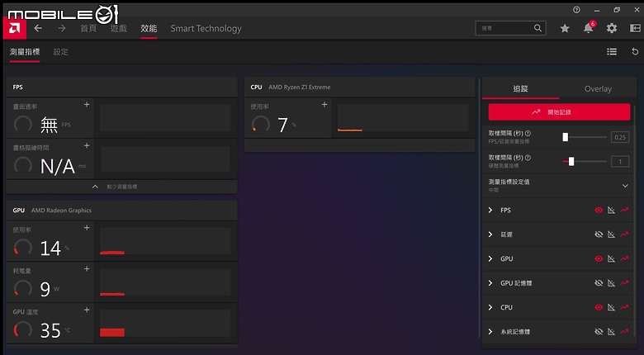Screen dimensions: 644x355
Task: Click hardware sampling interval slider handle
Action: point(571,162)
